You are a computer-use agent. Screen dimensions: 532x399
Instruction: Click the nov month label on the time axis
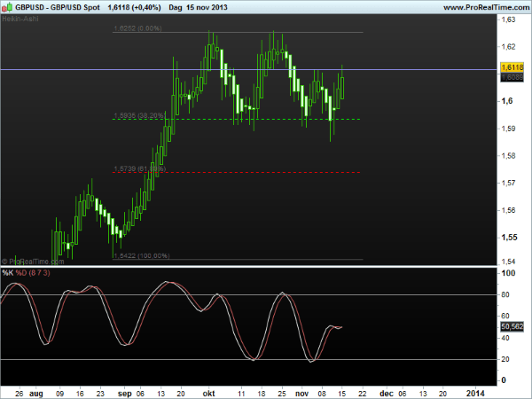[301, 394]
